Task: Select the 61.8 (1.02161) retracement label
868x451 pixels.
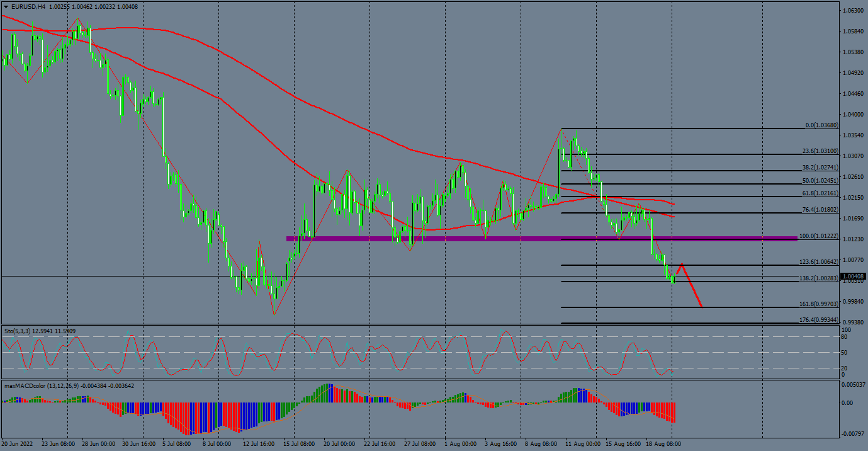Action: 820,193
